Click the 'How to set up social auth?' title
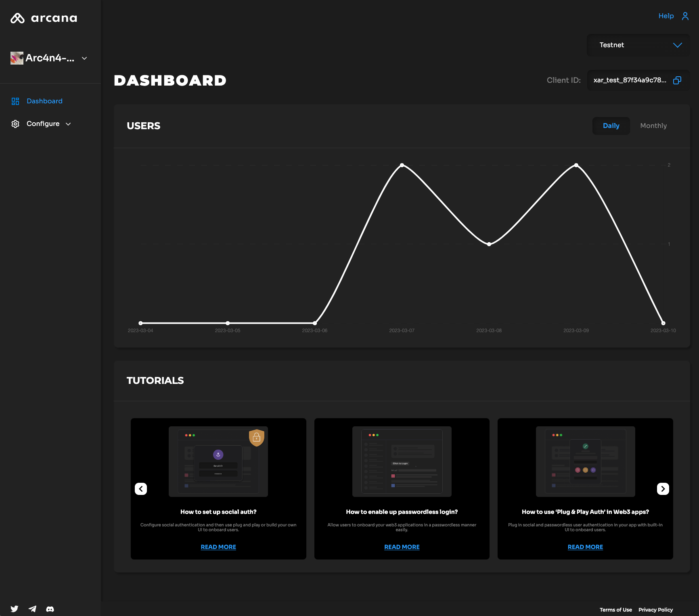The image size is (699, 616). coord(218,512)
